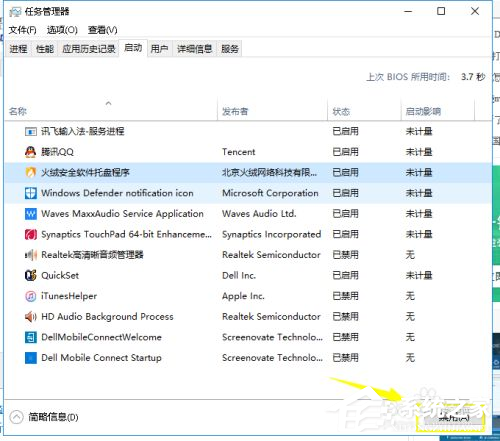
Task: Open the 选项(O) menu
Action: click(62, 30)
